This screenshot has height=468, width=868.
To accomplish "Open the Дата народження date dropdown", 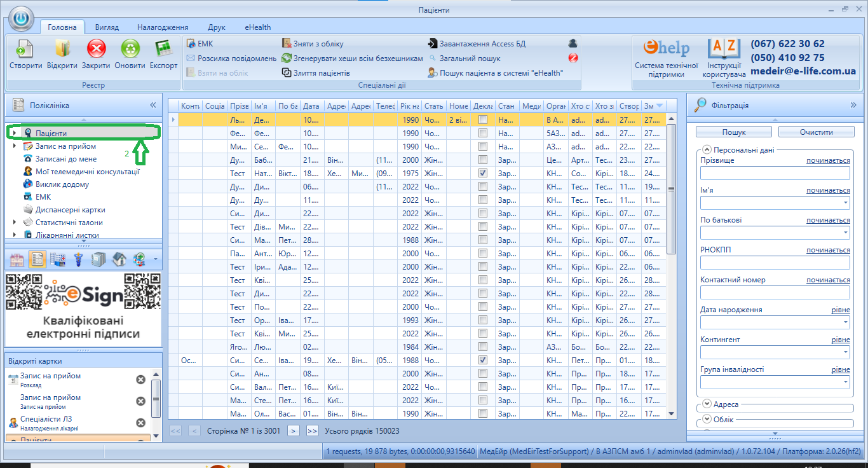I will [x=845, y=323].
